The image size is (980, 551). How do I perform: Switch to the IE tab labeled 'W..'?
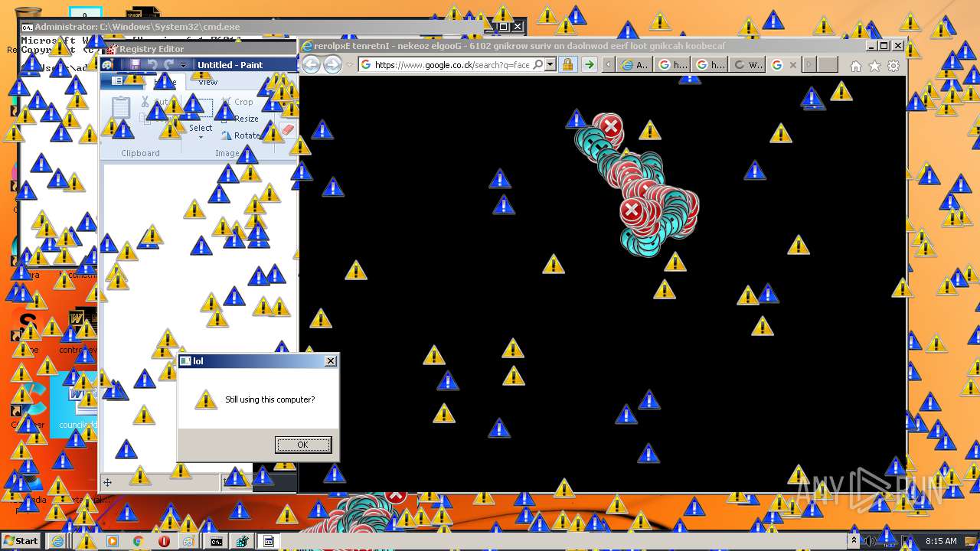coord(748,65)
